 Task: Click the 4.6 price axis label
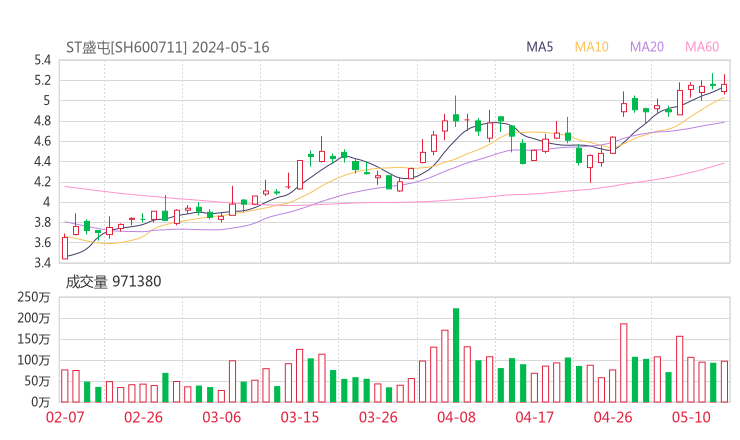(42, 141)
